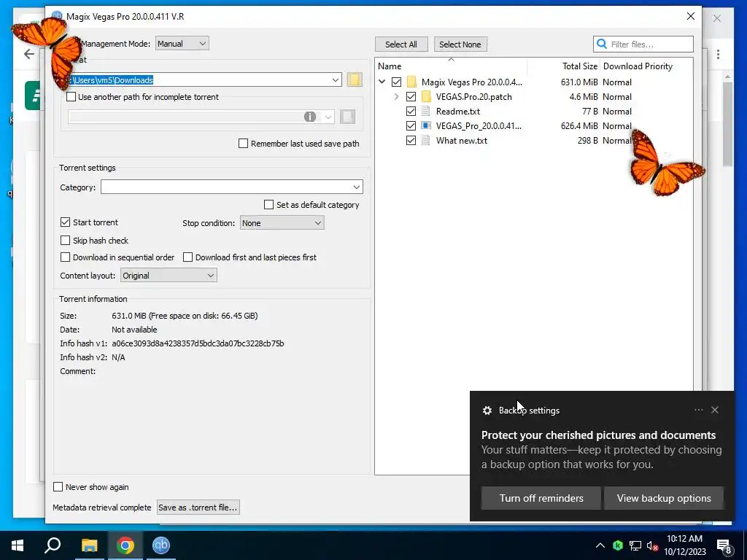Viewport: 747px width, 560px height.
Task: Enable Use another path for incomplete torrent
Action: (x=71, y=97)
